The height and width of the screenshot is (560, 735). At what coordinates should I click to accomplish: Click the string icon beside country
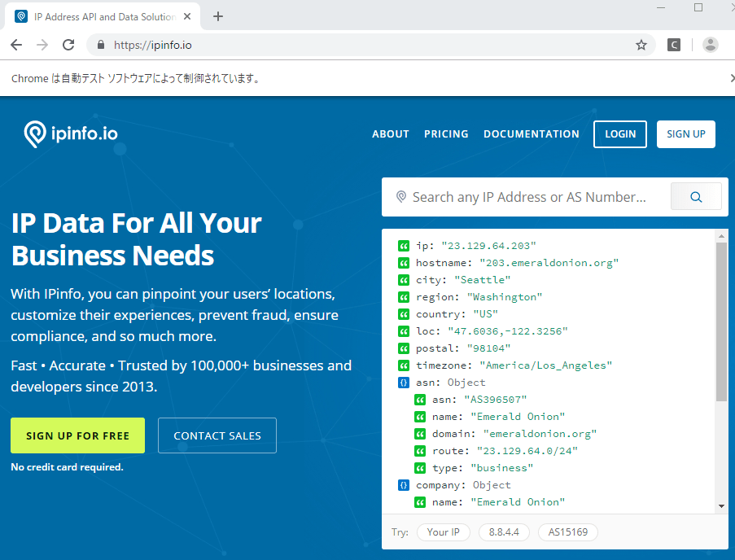[404, 314]
